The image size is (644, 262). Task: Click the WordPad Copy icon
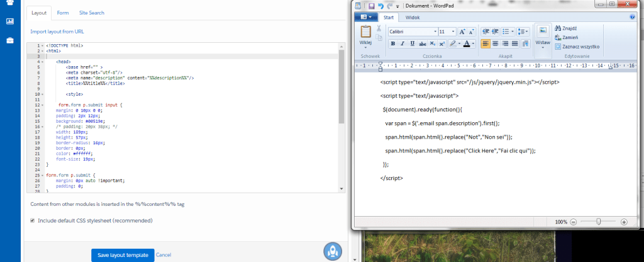(379, 38)
